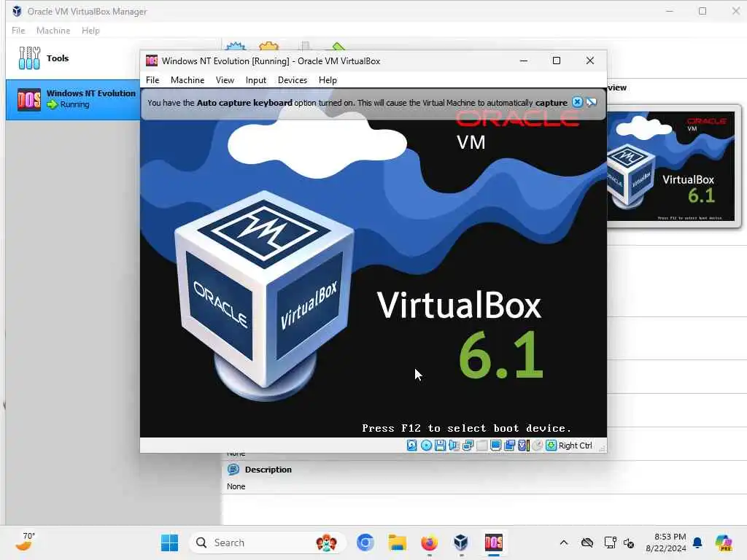
Task: Click the 'None' text under Description
Action: [x=236, y=486]
